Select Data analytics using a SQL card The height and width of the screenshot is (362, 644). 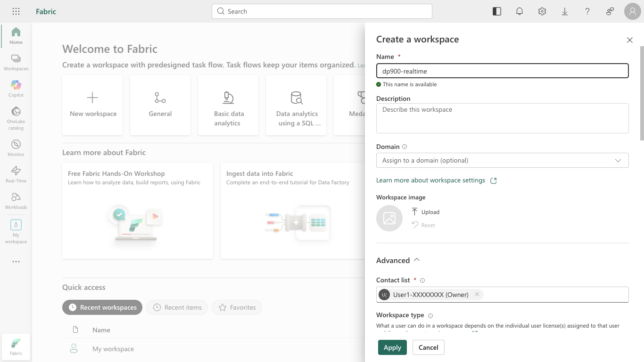pos(296,105)
